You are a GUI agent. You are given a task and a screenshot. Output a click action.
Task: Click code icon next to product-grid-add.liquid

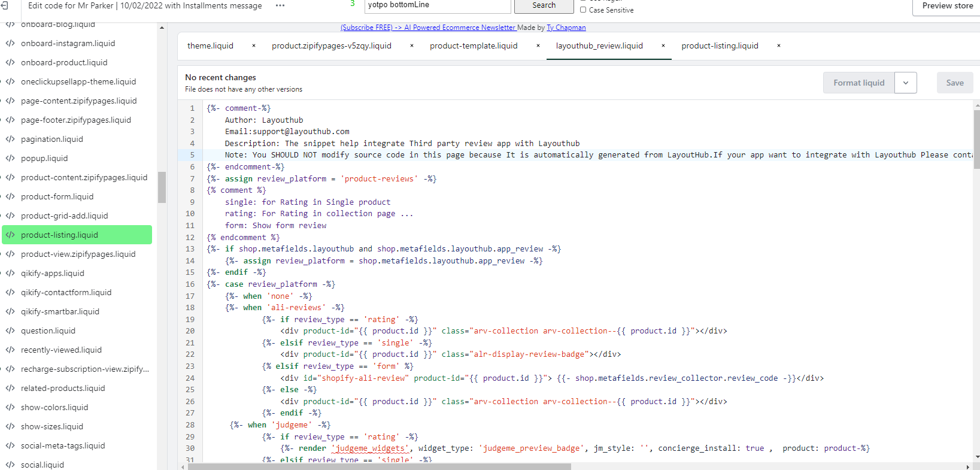(10, 216)
